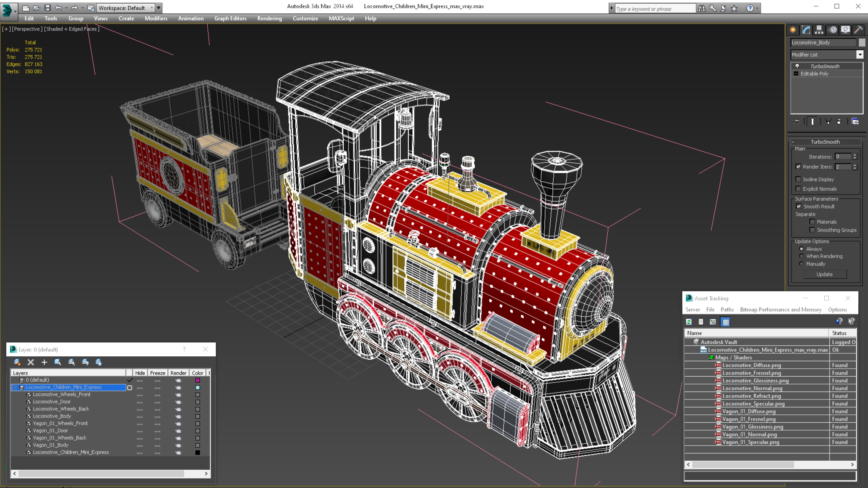868x488 pixels.
Task: Select the Manually update option
Action: click(x=801, y=264)
